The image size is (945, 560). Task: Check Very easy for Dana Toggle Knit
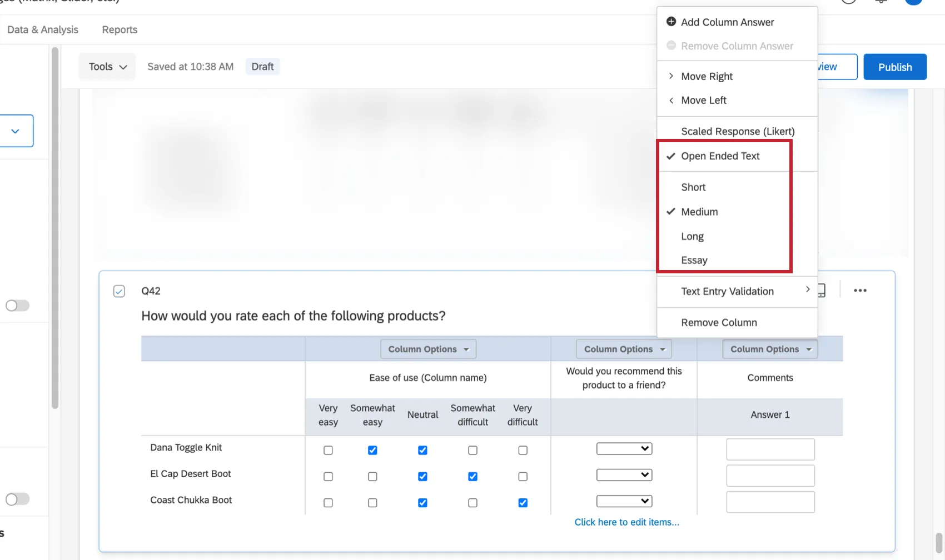pos(328,450)
